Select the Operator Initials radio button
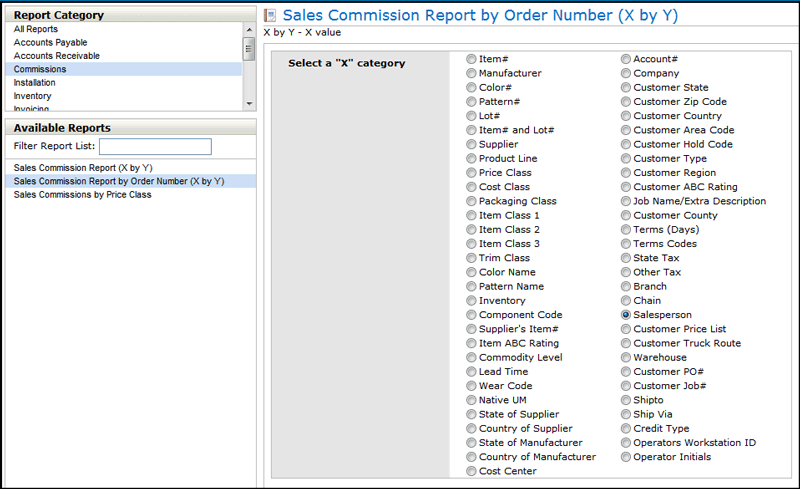The width and height of the screenshot is (800, 489). (626, 457)
